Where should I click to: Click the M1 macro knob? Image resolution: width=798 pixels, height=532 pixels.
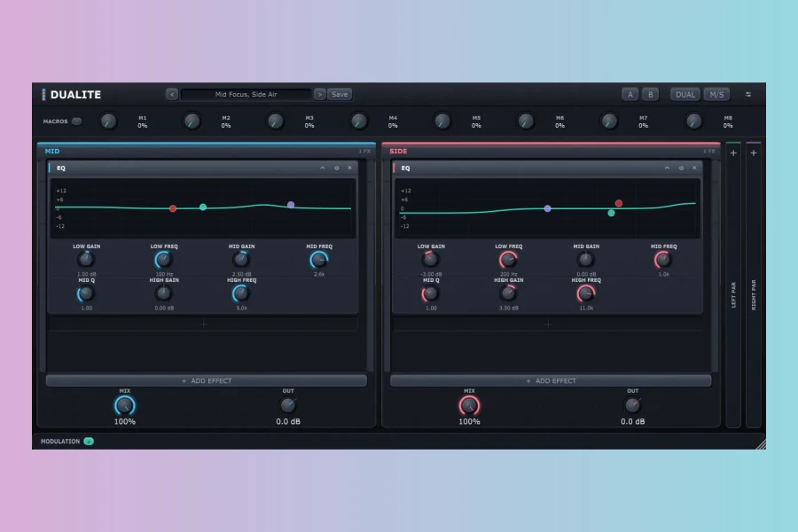[108, 121]
